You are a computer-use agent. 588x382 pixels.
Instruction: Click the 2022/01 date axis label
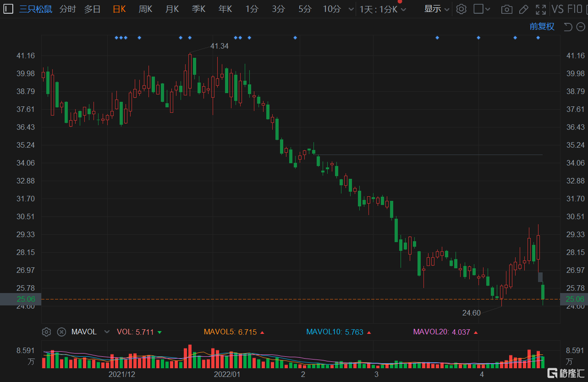click(x=227, y=374)
